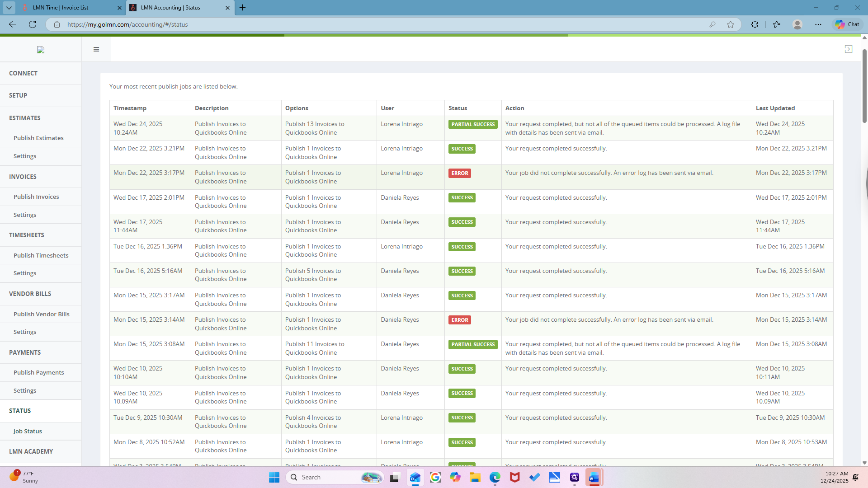Click the logout icon at top right
The image size is (868, 488).
point(848,49)
